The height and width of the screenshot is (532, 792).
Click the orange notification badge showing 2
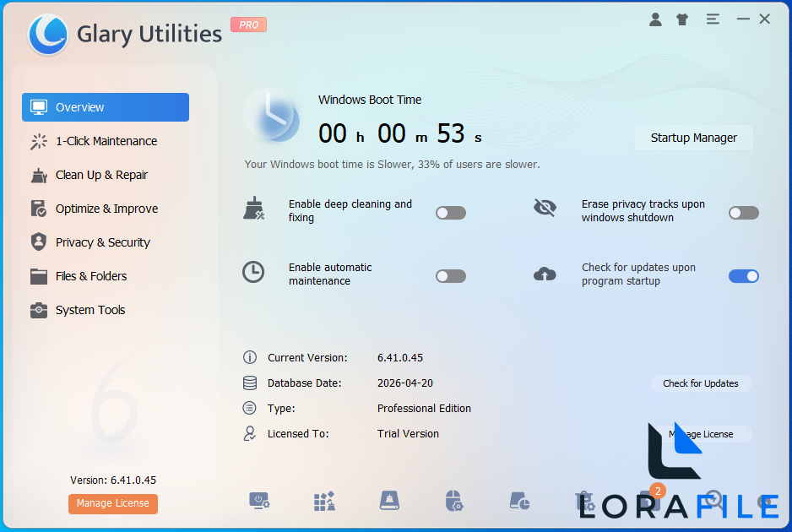pyautogui.click(x=657, y=490)
